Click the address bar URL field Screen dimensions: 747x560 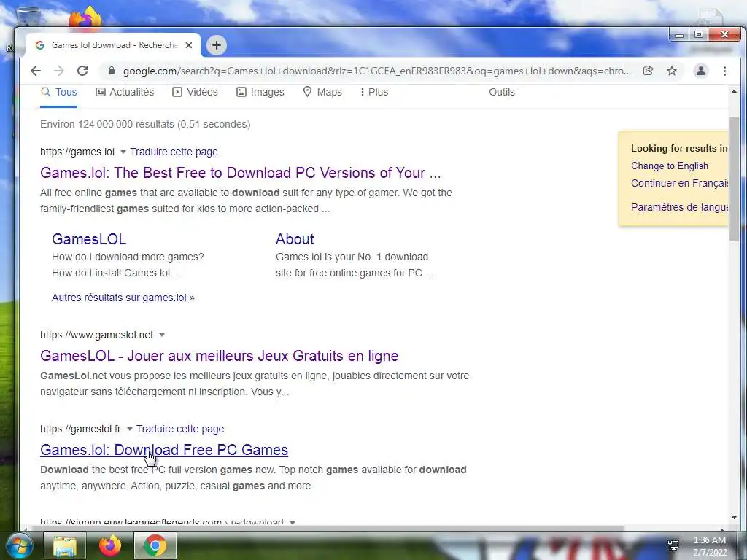376,71
